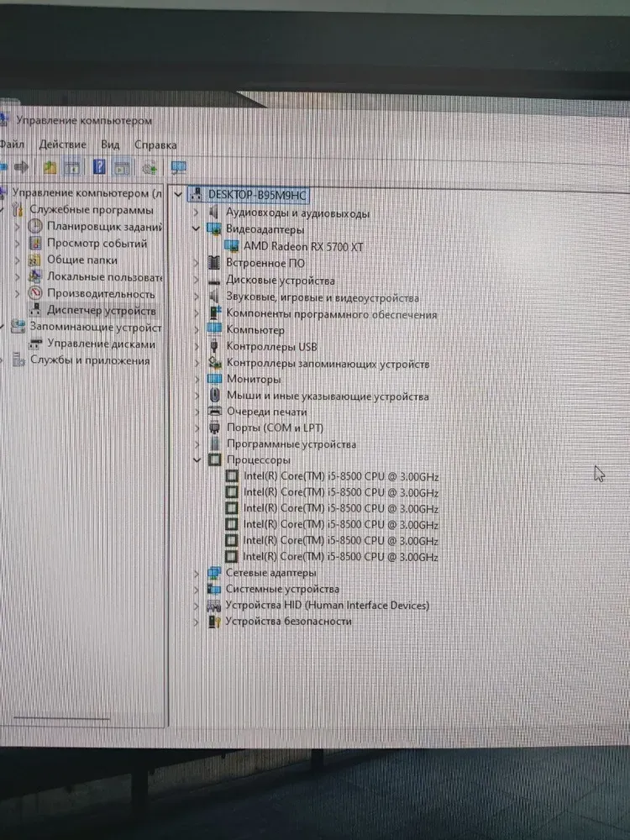Viewport: 630px width, 840px height.
Task: Toggle the Show/Hide action pane icon
Action: tap(123, 167)
